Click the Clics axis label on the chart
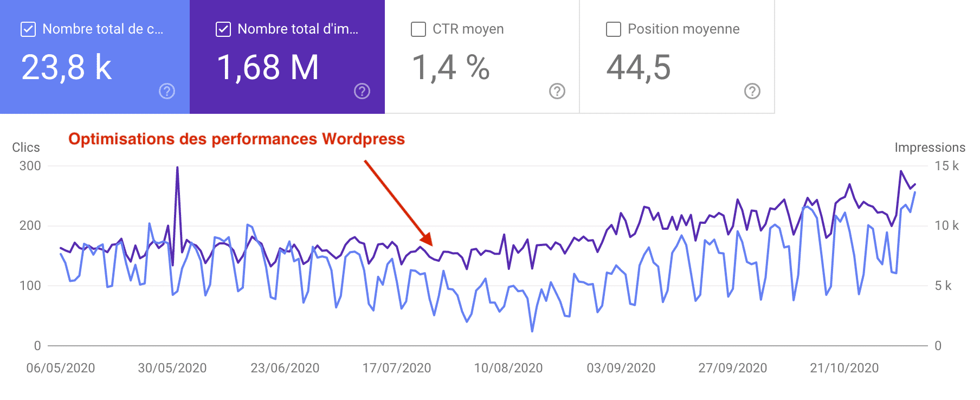 point(25,147)
